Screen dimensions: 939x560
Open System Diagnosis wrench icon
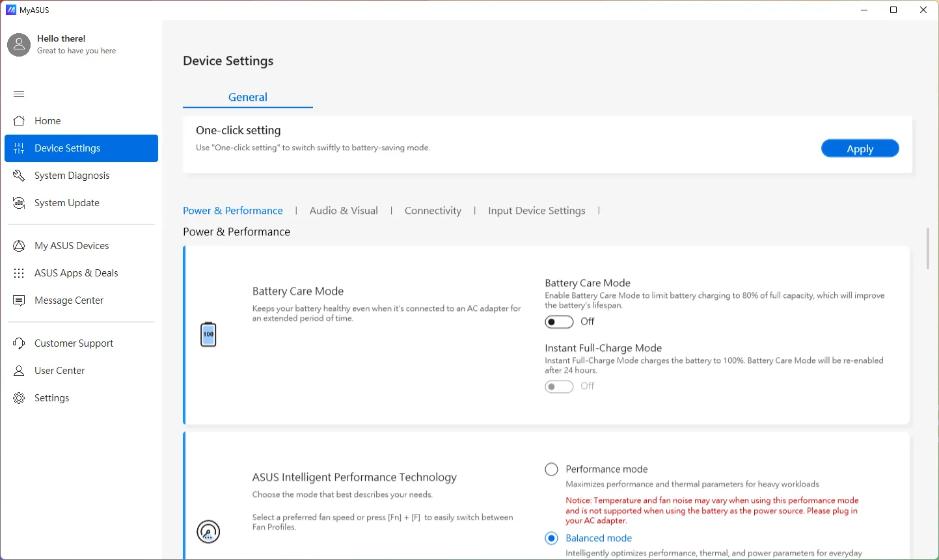pyautogui.click(x=19, y=176)
